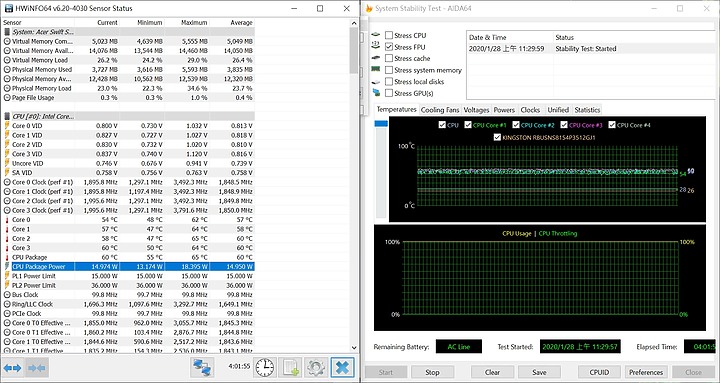720x383 pixels.
Task: Toggle CPU Core #3 graph checkbox
Action: point(564,125)
